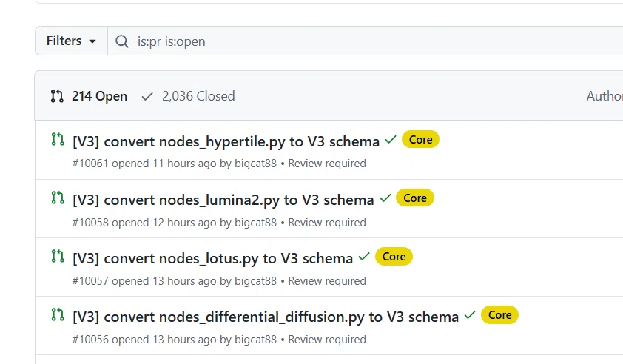623x364 pixels.
Task: Click green check status on hypertile PR
Action: (x=391, y=140)
